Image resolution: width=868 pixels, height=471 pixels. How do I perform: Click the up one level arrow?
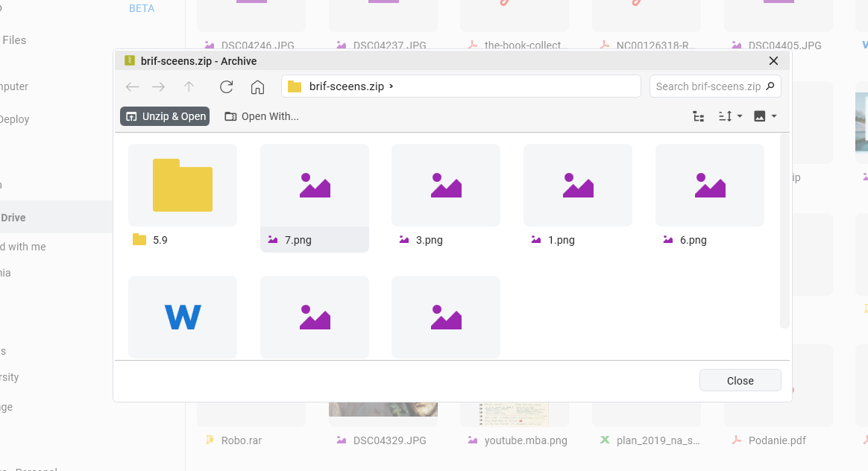pos(189,86)
